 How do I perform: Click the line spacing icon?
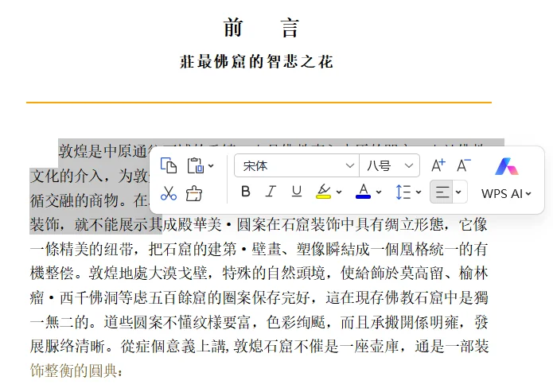[x=403, y=192]
